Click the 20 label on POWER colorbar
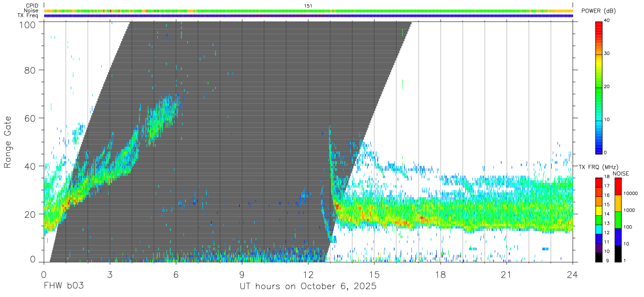The height and width of the screenshot is (297, 644). point(606,86)
